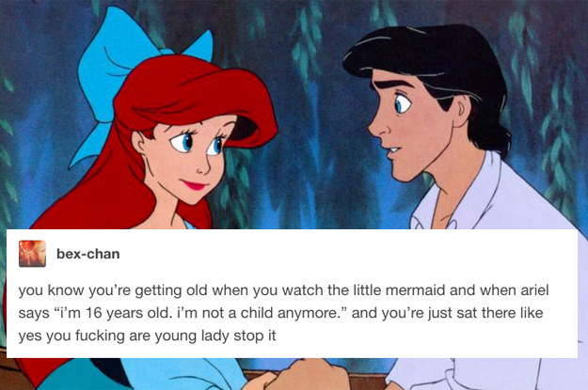
Task: Open the bex-chan username link
Action: tap(88, 254)
